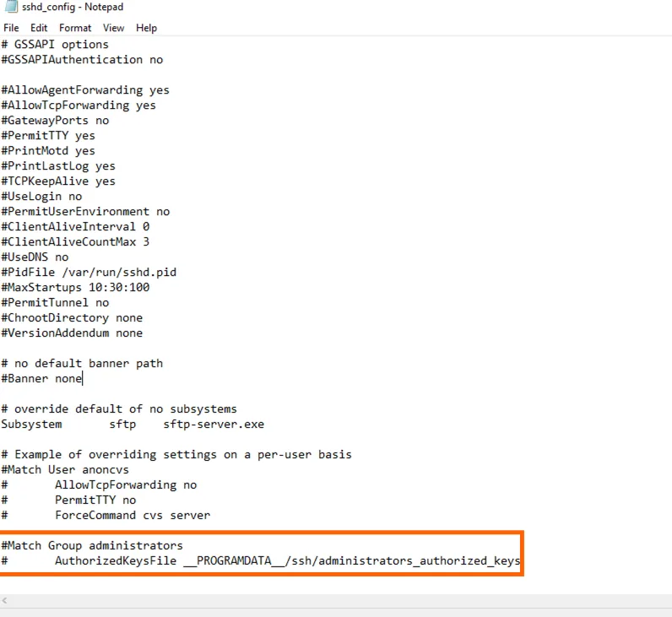The image size is (672, 617).
Task: Click '# override default of no subsystems'
Action: click(119, 409)
